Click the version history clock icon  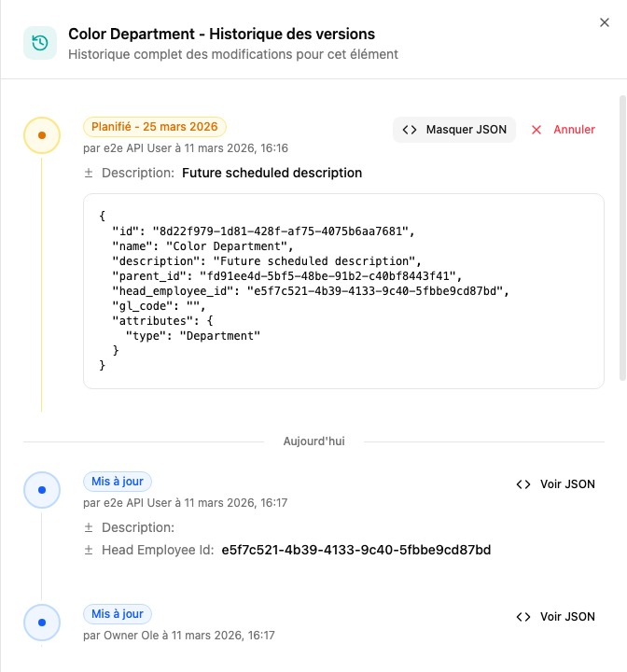click(x=39, y=43)
